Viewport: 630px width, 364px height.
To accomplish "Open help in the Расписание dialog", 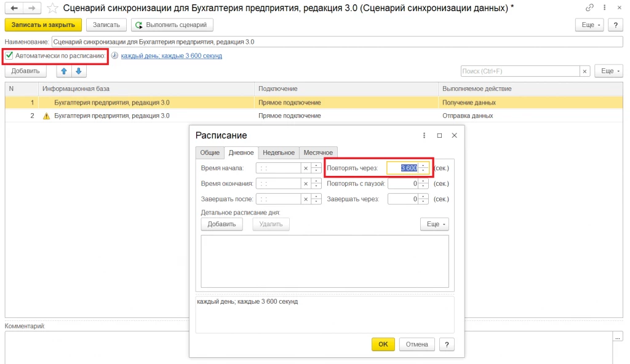I will (x=447, y=344).
